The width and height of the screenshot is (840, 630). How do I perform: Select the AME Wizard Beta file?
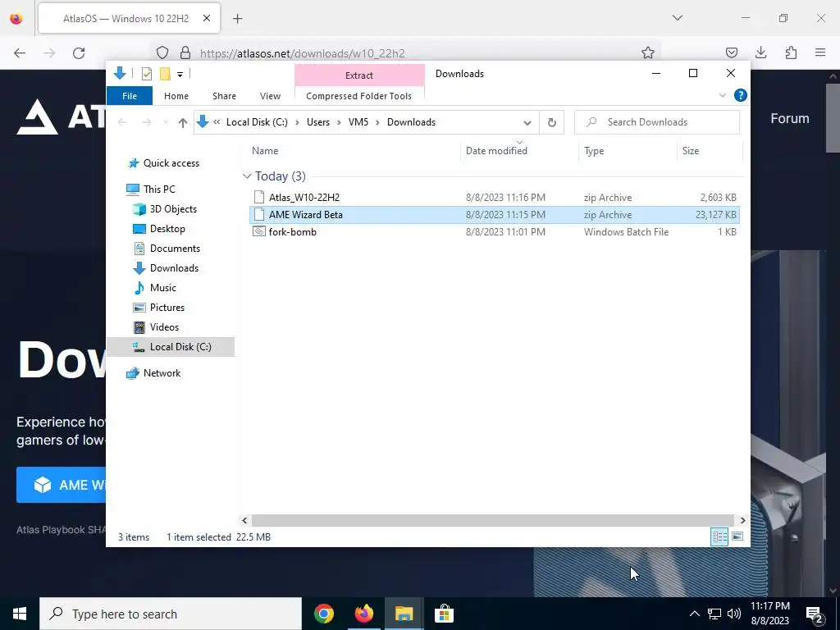pos(494,215)
